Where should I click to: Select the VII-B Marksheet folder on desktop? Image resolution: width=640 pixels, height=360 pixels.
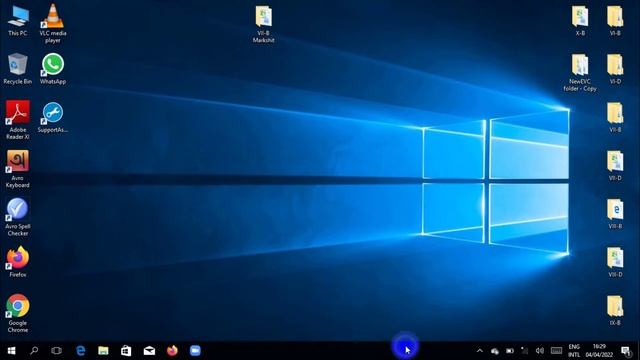(263, 24)
